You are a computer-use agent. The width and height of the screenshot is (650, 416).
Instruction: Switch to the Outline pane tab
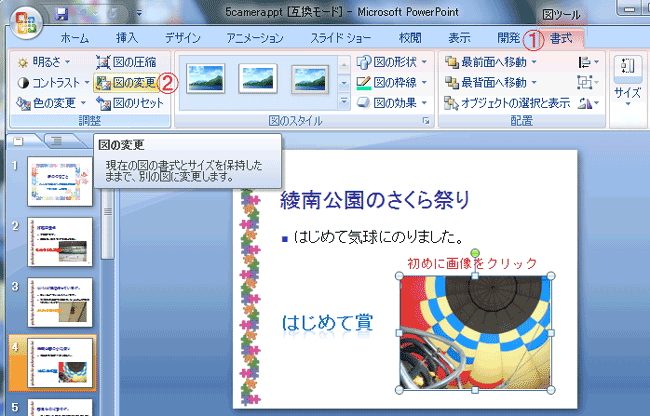click(56, 142)
